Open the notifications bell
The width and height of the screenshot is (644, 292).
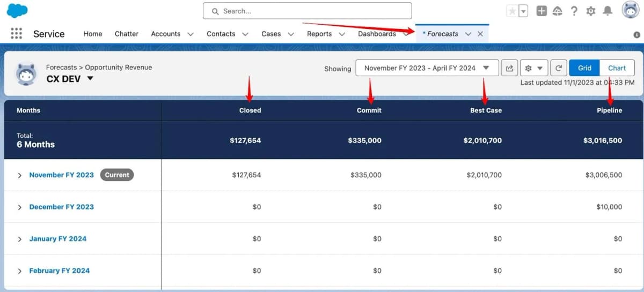click(x=608, y=11)
